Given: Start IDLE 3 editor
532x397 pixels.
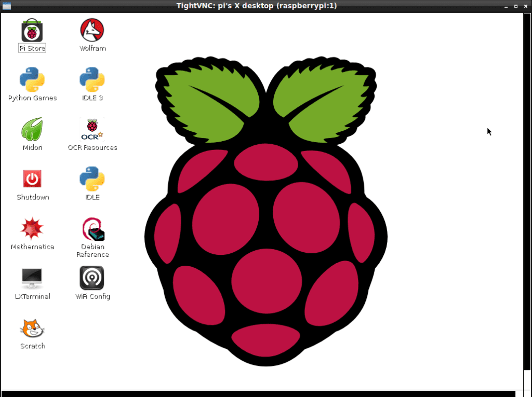Looking at the screenshot, I should point(91,80).
